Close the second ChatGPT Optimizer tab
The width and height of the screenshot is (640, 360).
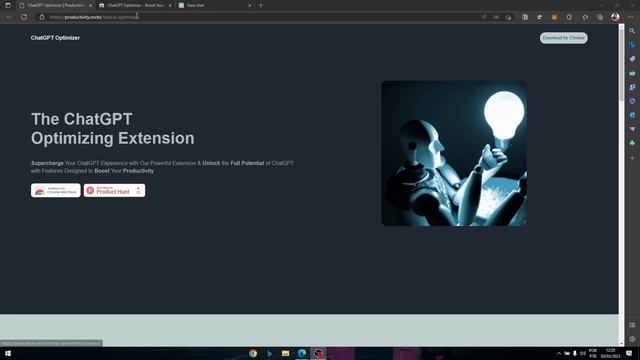point(170,6)
